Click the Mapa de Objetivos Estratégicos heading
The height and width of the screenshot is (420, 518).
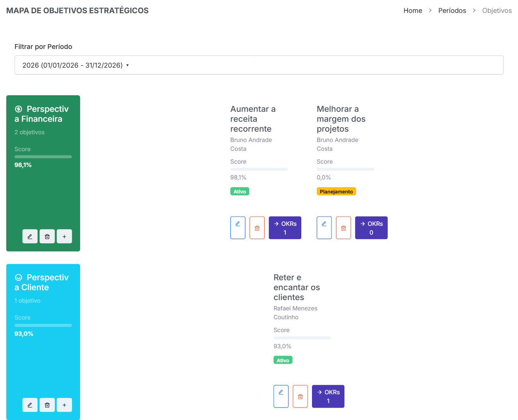click(x=77, y=11)
